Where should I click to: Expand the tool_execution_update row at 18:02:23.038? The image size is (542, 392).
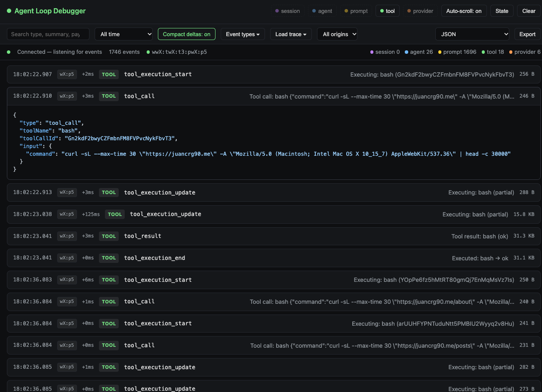click(274, 214)
